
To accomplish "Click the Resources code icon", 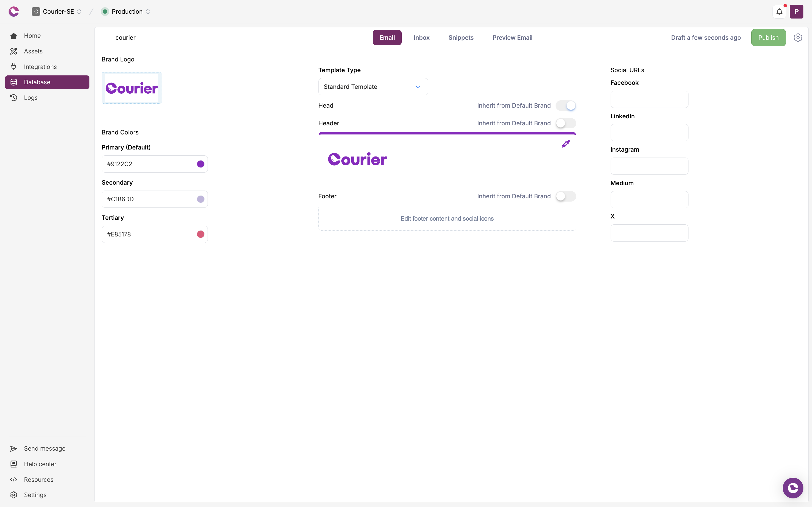I will coord(14,480).
